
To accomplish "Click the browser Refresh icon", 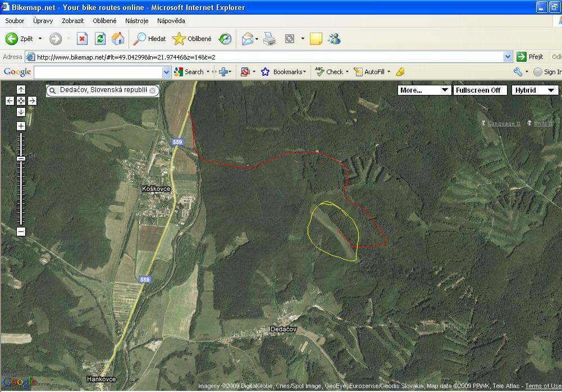I will (100, 39).
